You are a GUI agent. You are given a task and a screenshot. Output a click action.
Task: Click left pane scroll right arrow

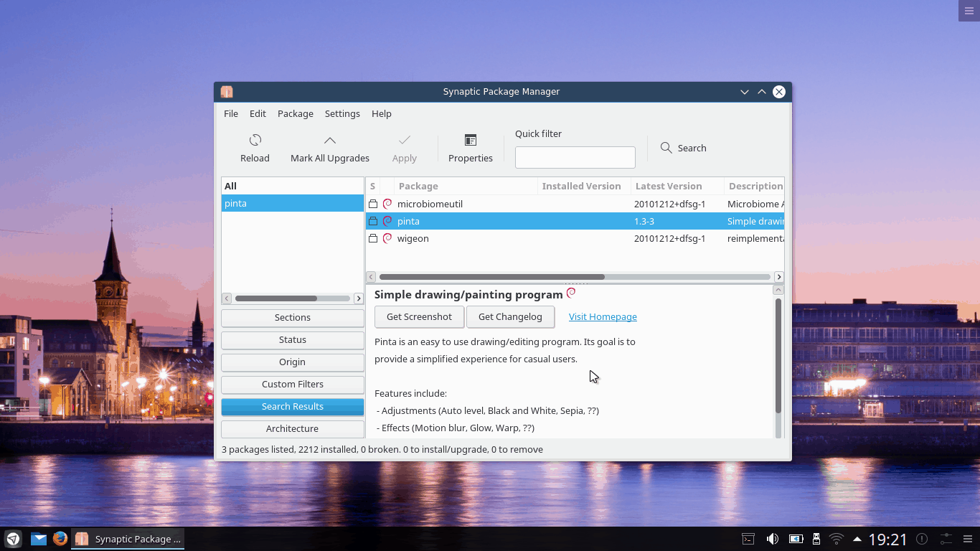tap(359, 298)
